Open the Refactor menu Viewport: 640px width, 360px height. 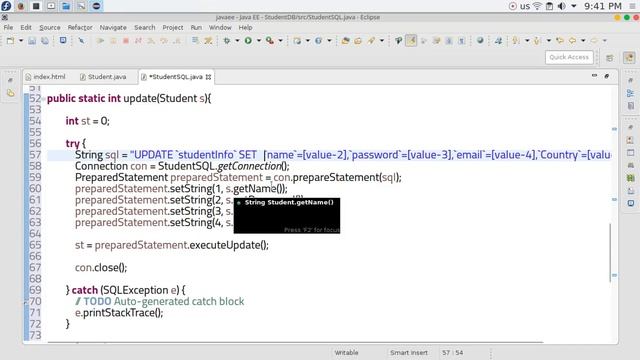click(80, 27)
